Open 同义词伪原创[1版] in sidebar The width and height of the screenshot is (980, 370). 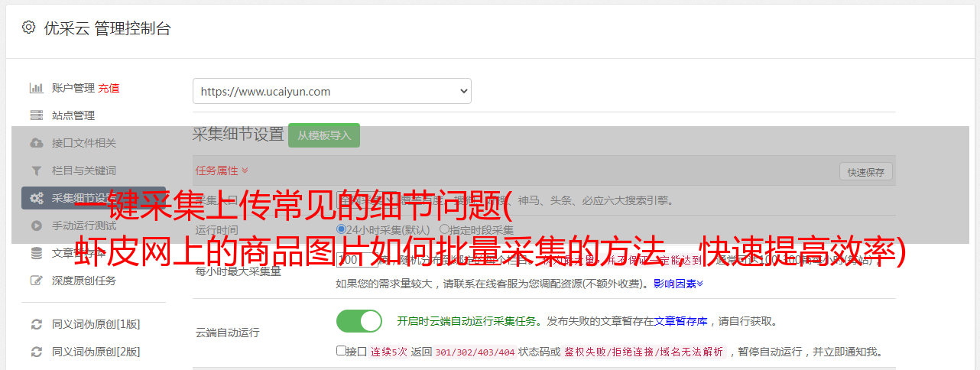96,324
